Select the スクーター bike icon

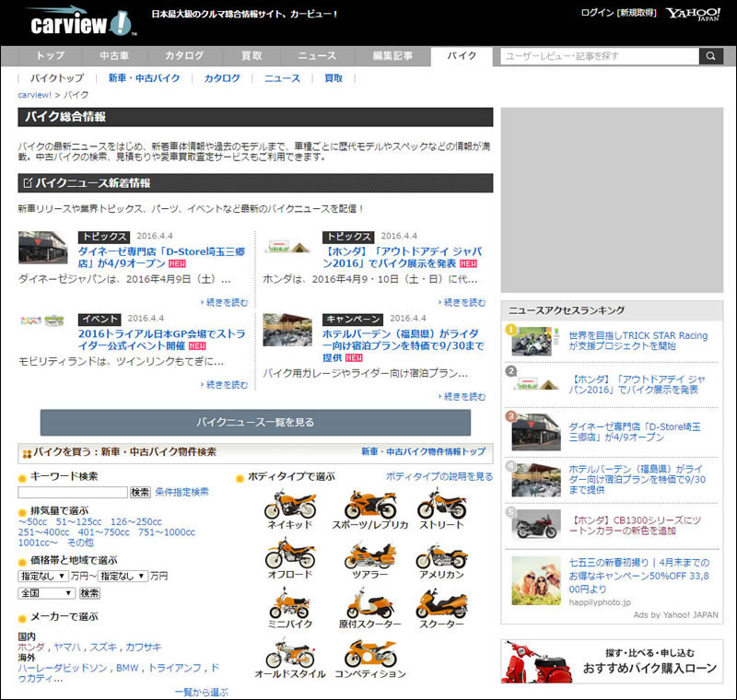442,604
